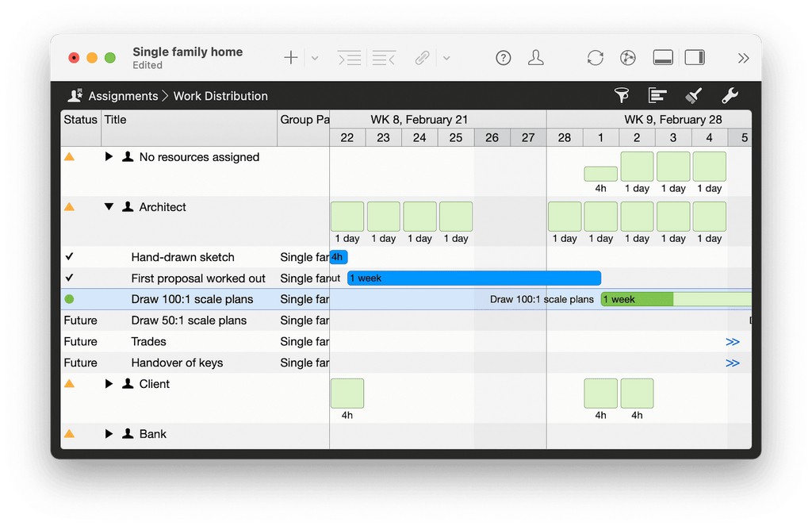Click the Indent toolbar icon
This screenshot has width=812, height=526.
pyautogui.click(x=349, y=58)
